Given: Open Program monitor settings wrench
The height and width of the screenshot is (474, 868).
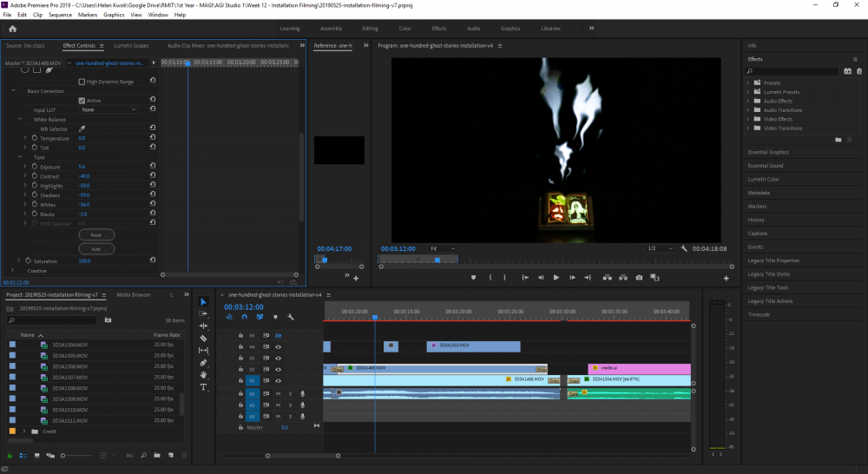Looking at the screenshot, I should 684,248.
